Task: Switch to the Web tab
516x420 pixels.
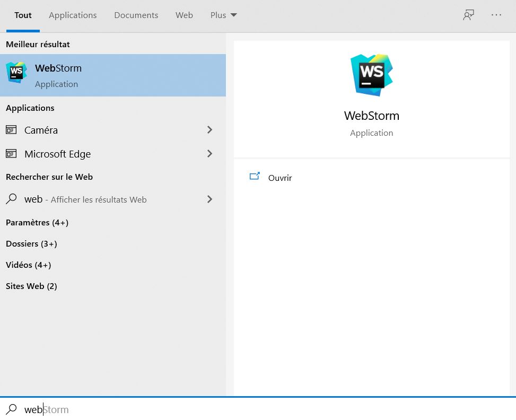Action: (184, 15)
